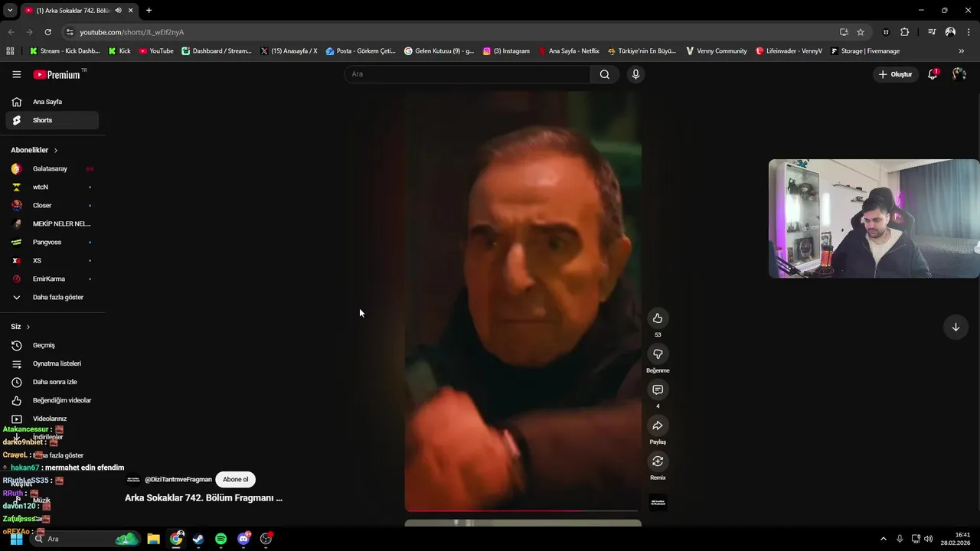Open Ana Sayfa - Netflix bookmark
The width and height of the screenshot is (980, 551).
[x=569, y=51]
